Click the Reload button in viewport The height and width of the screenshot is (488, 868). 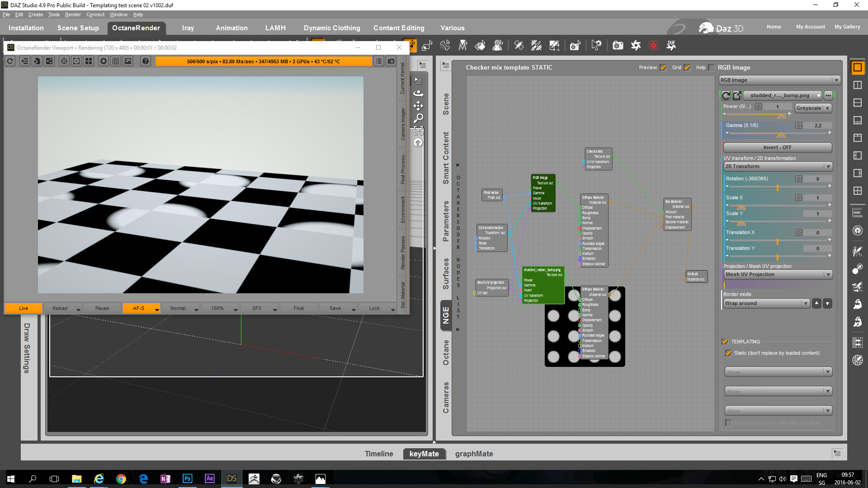tap(63, 308)
